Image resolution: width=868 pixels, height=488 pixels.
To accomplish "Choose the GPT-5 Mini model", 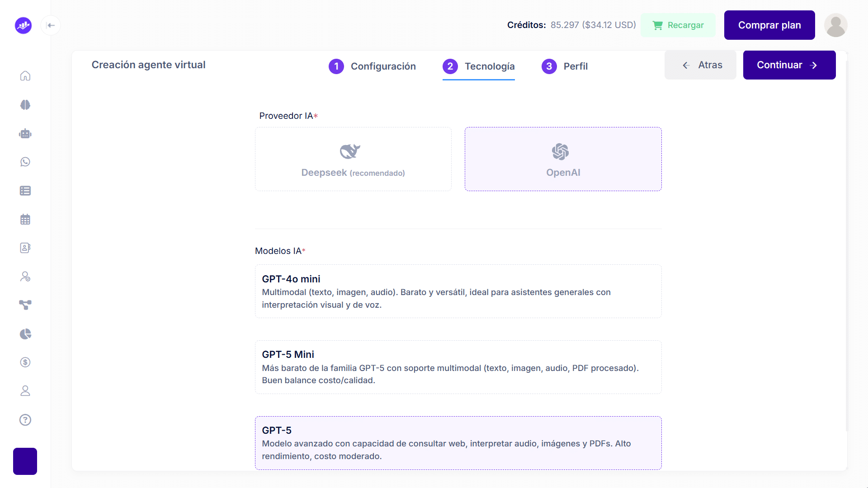I will click(x=458, y=367).
